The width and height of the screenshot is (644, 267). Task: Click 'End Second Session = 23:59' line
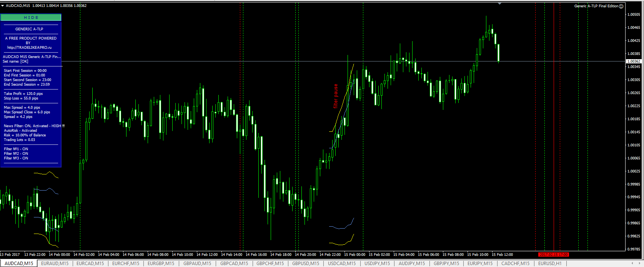coord(27,85)
